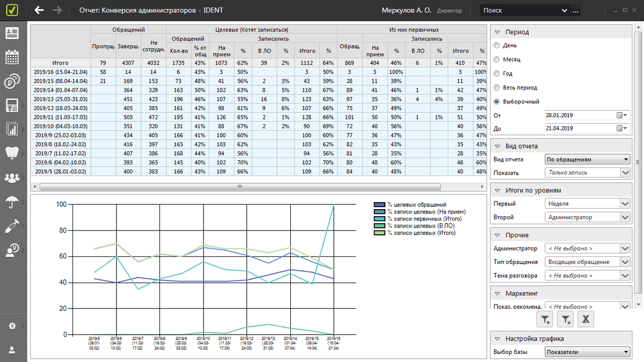The height and width of the screenshot is (362, 644).
Task: Open the Вид отчета По обращениям dropdown
Action: tap(587, 159)
